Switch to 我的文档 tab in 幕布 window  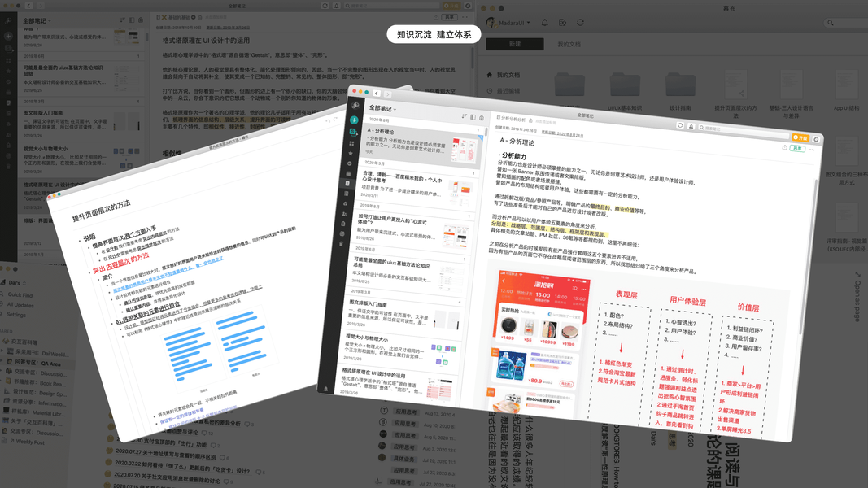(x=569, y=44)
